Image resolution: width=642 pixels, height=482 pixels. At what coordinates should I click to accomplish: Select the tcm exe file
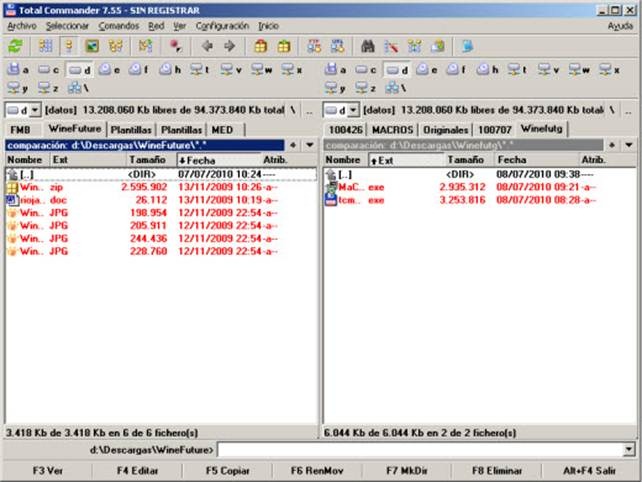coord(479,200)
